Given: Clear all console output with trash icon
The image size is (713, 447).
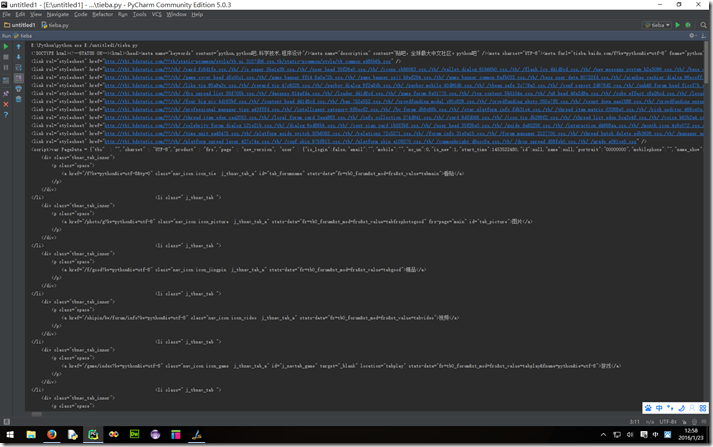Looking at the screenshot, I should pos(19,99).
